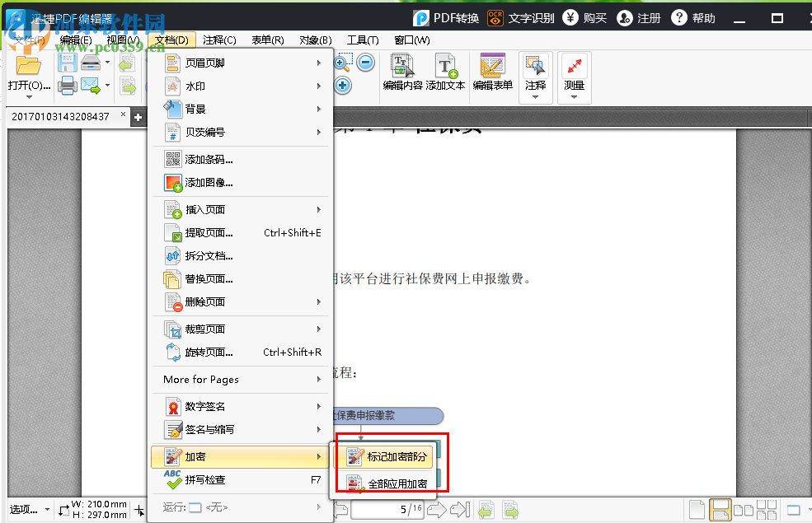The height and width of the screenshot is (523, 812).
Task: Select the 编辑内容 tool icon
Action: tap(402, 66)
